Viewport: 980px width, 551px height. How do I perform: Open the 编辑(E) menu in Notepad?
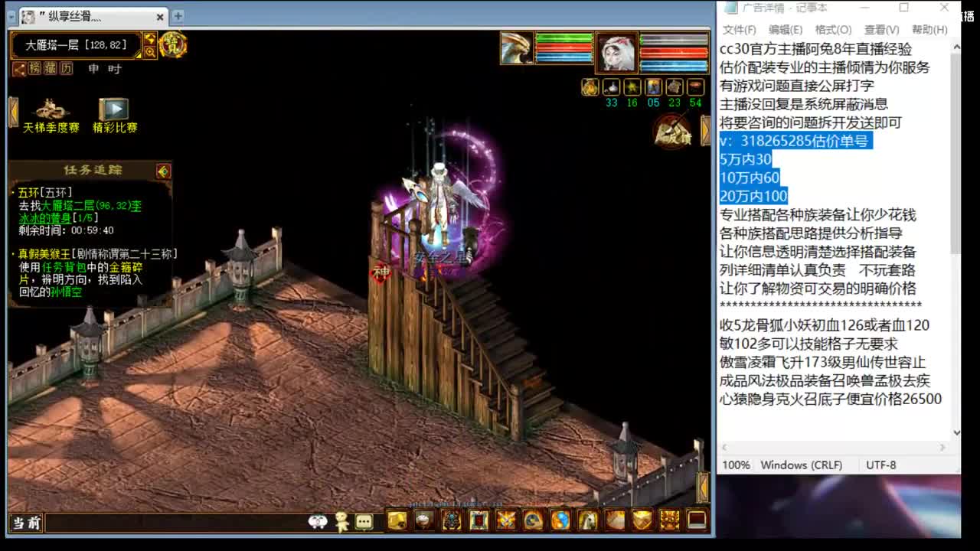(x=786, y=30)
